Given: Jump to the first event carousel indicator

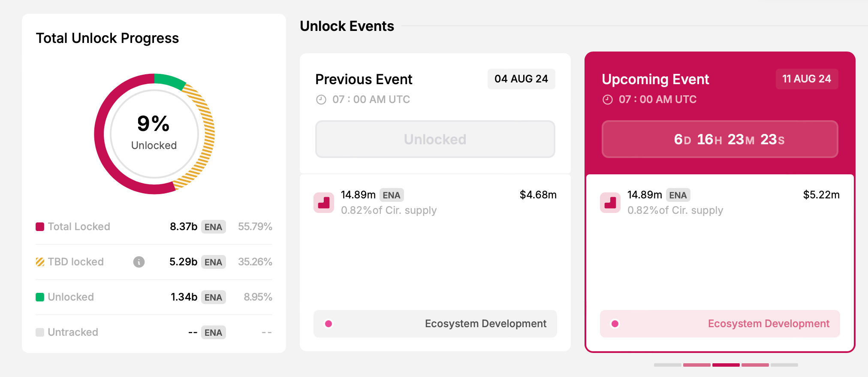Looking at the screenshot, I should coord(667,365).
